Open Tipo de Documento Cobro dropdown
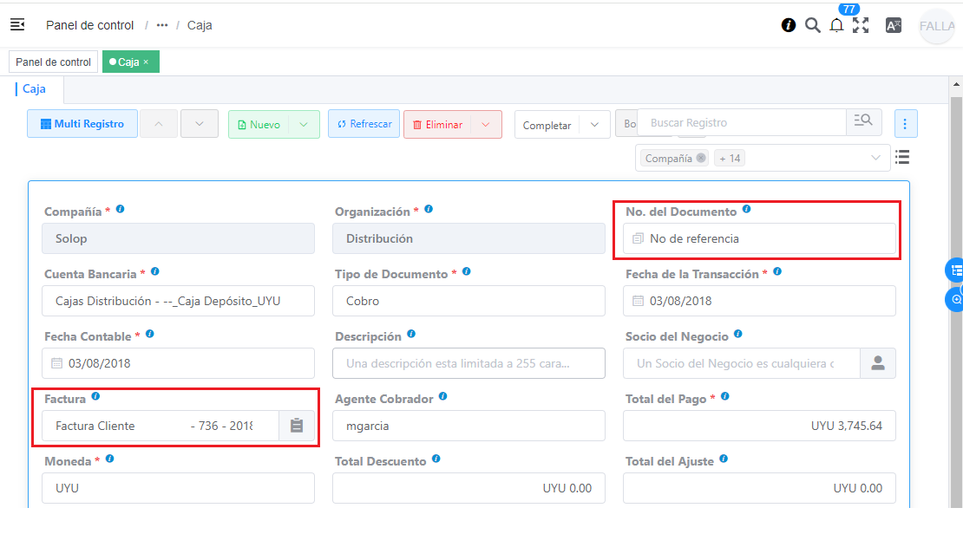963x560 pixels. click(x=468, y=301)
